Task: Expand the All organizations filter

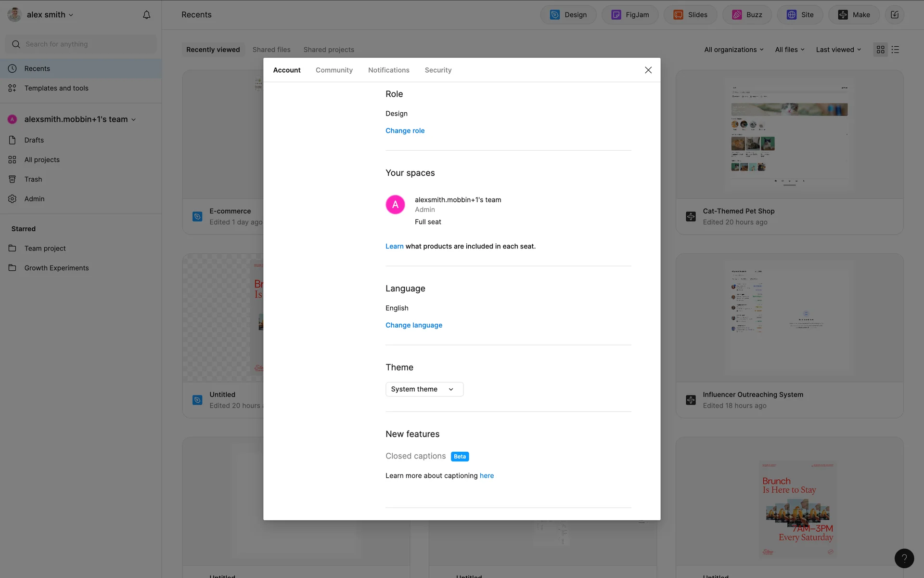Action: [x=733, y=50]
